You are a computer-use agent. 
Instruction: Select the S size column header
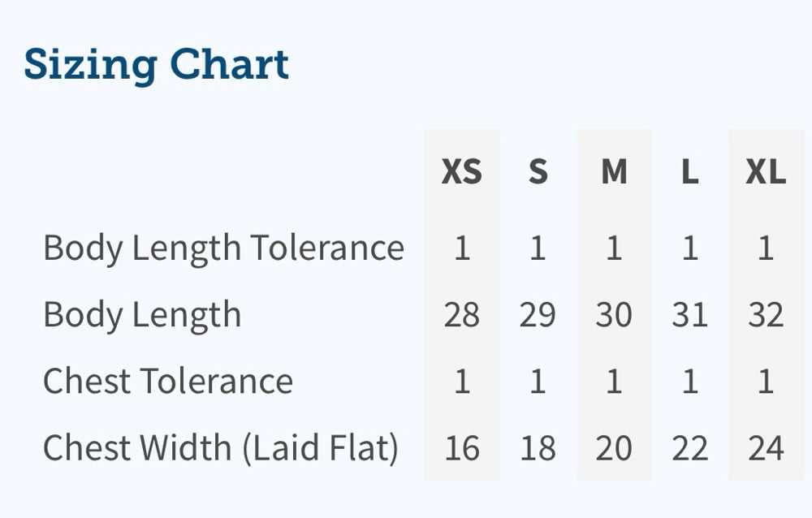[x=538, y=172]
